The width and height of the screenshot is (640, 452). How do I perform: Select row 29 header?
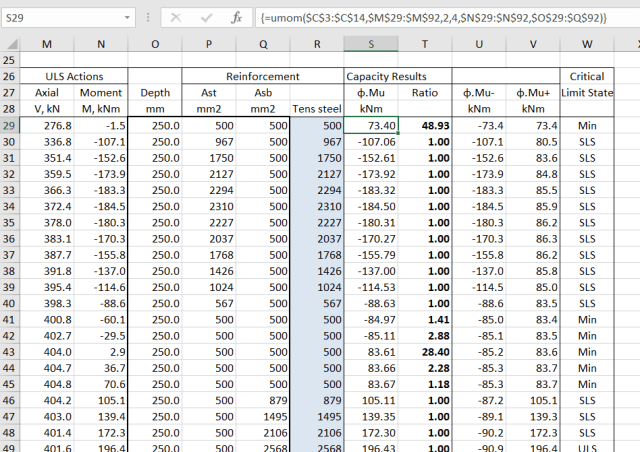[x=9, y=125]
